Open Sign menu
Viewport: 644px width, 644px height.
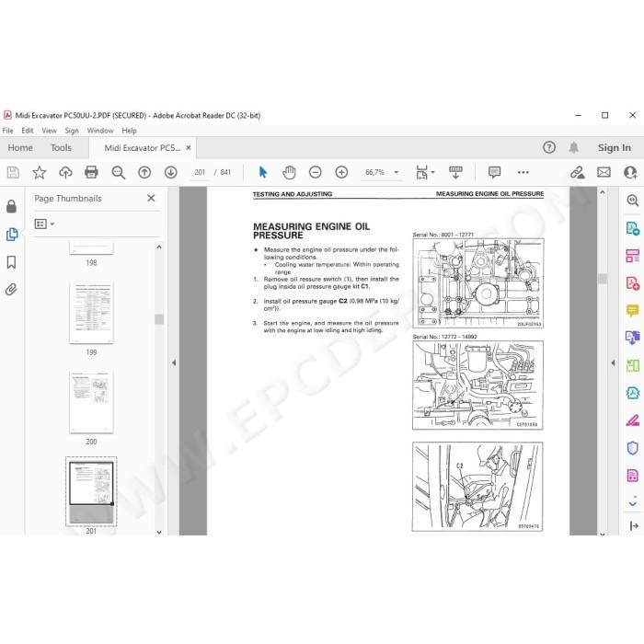72,131
